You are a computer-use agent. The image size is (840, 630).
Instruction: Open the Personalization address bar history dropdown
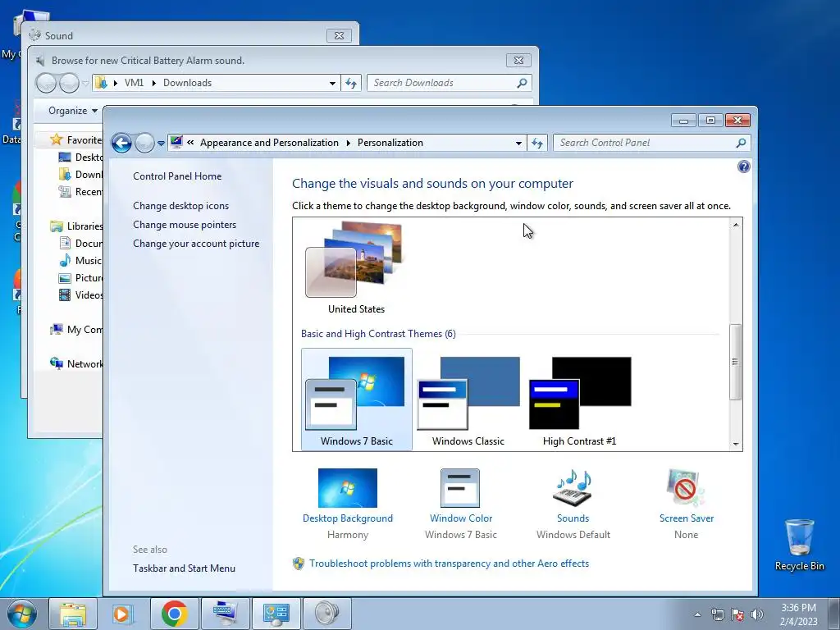coord(518,143)
